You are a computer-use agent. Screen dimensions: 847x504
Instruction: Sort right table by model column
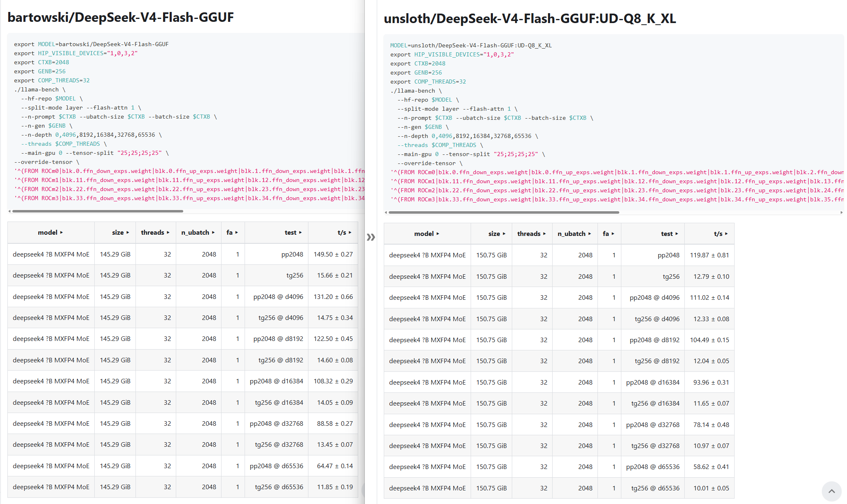click(x=427, y=234)
